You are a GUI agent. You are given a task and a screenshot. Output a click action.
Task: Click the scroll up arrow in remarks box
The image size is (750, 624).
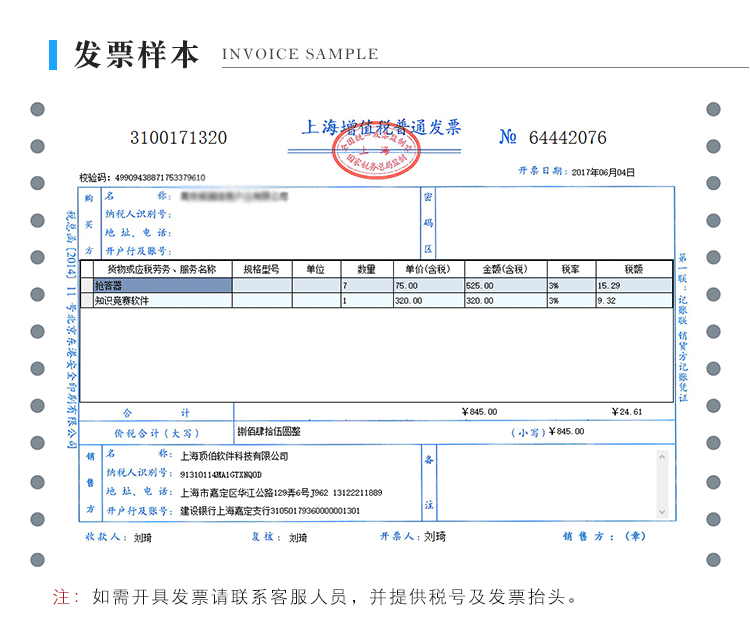pos(661,457)
